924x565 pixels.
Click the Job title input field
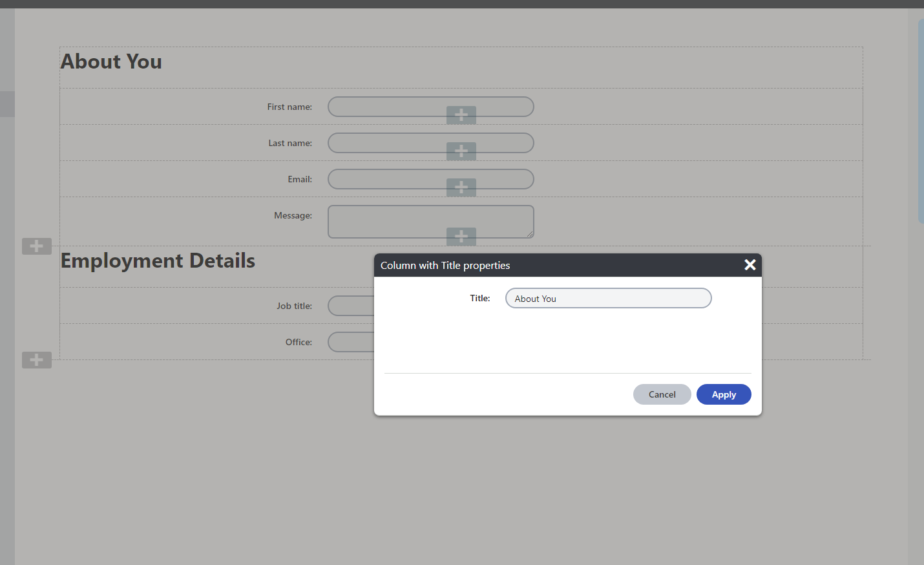point(351,306)
